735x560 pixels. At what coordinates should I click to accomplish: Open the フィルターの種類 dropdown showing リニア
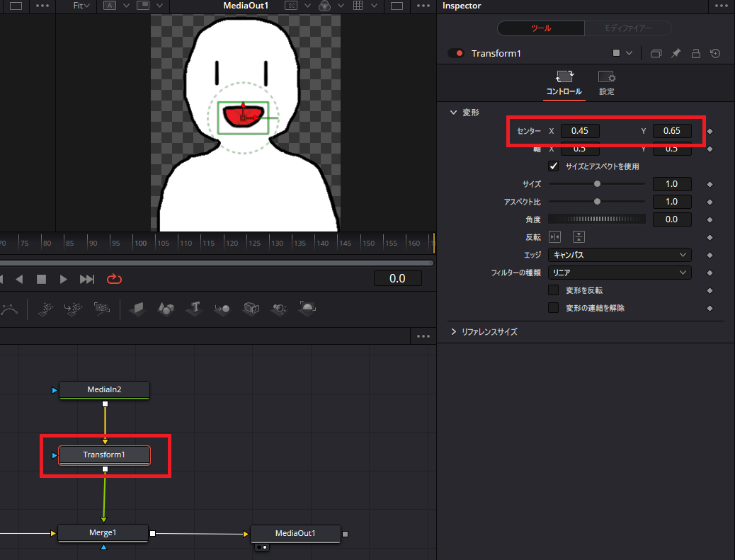point(620,273)
